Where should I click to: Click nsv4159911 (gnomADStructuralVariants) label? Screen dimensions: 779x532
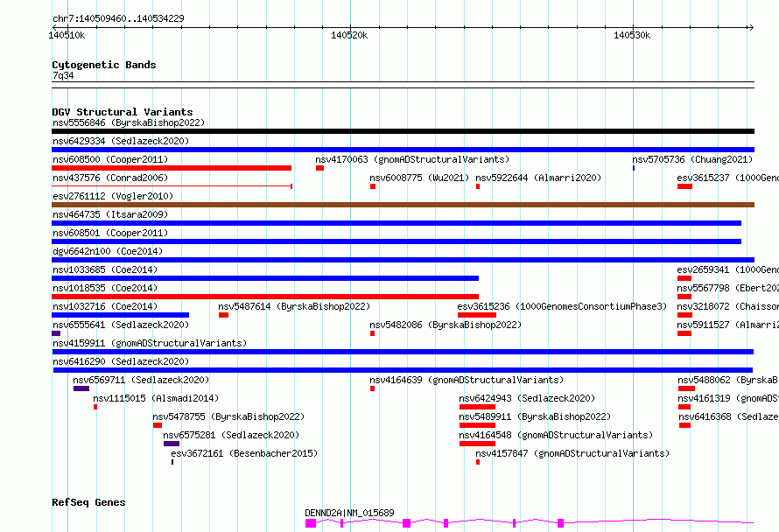pos(150,343)
